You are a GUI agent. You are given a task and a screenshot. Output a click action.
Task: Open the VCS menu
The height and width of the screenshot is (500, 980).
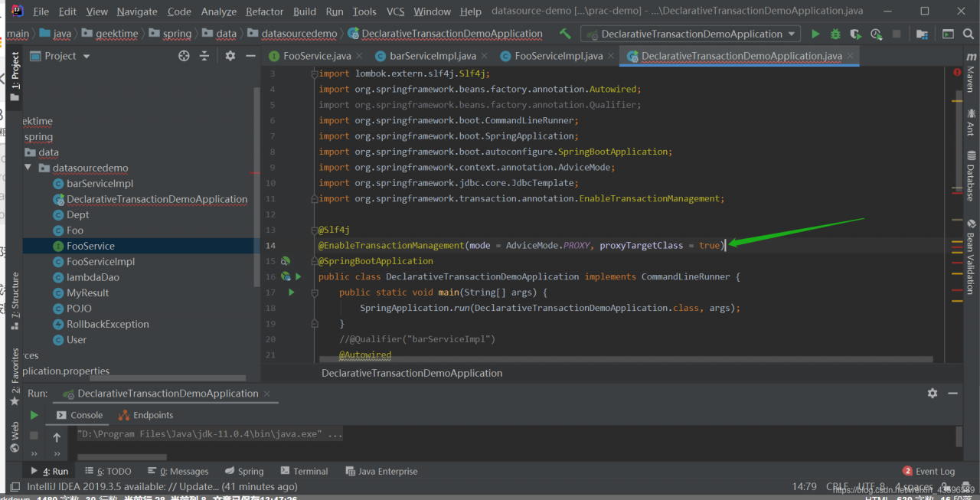click(x=396, y=11)
